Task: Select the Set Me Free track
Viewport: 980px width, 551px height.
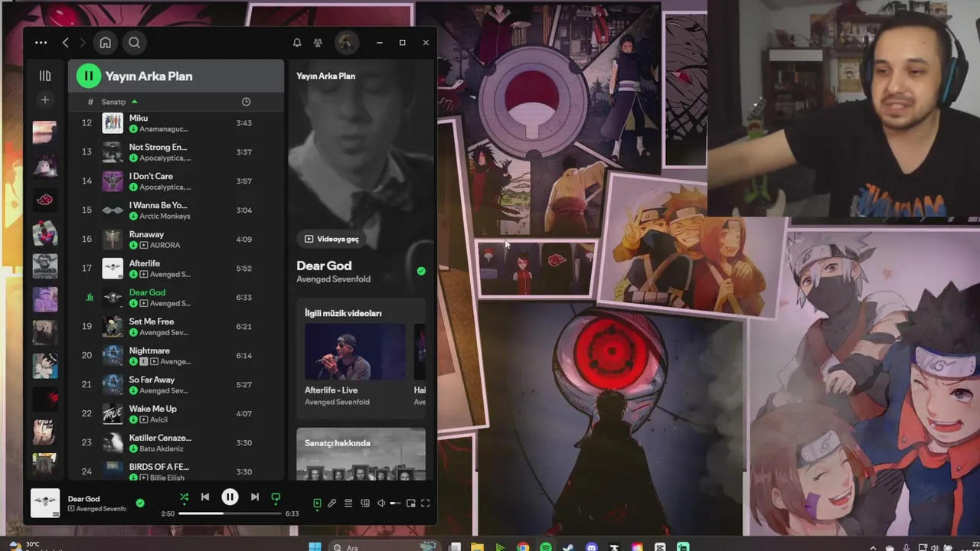Action: pos(177,326)
